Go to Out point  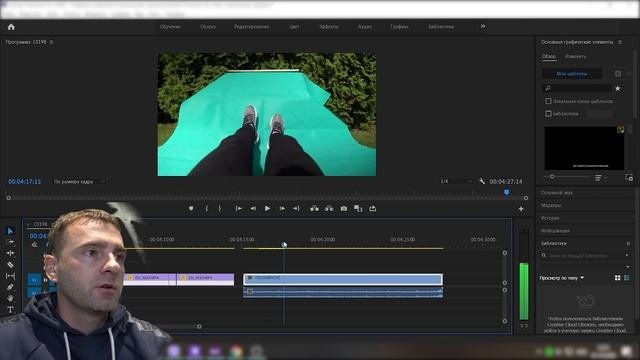tap(296, 209)
